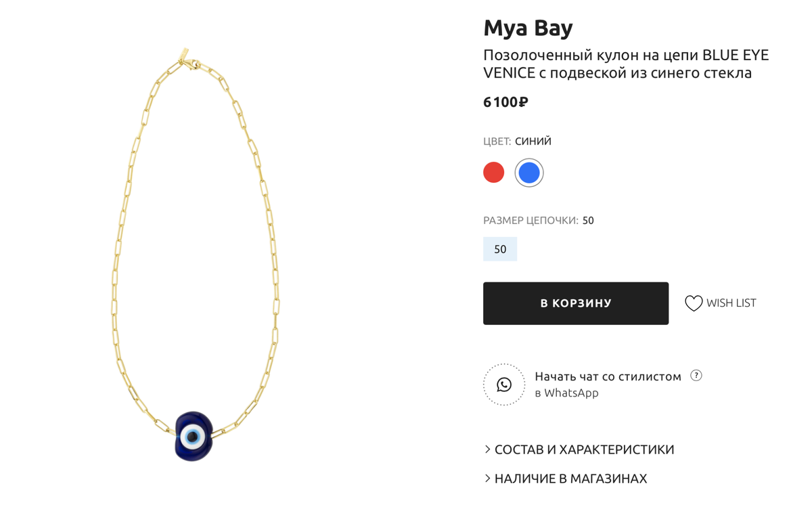The height and width of the screenshot is (507, 812).
Task: Add the necklace with В КОРЗИНУ button
Action: click(576, 303)
